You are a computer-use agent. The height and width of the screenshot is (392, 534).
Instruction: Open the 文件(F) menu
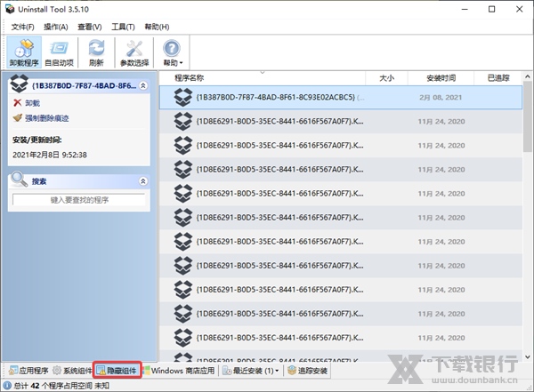(22, 27)
